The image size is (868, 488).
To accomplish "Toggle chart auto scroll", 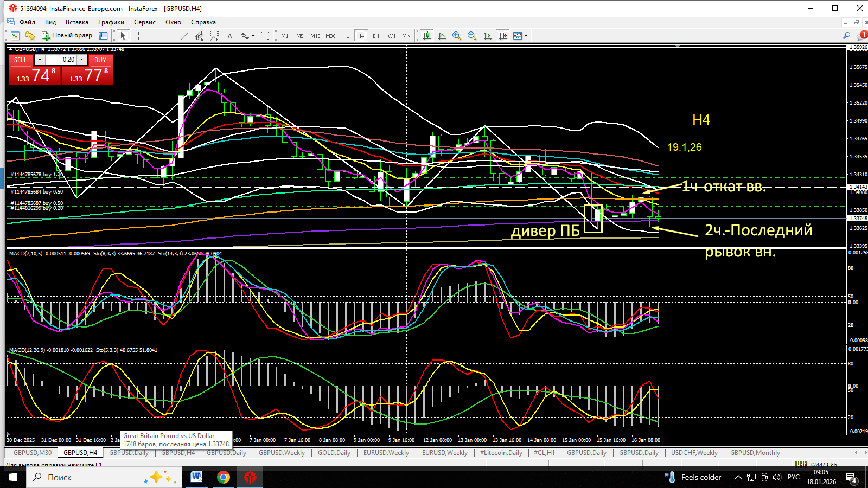I will point(487,36).
